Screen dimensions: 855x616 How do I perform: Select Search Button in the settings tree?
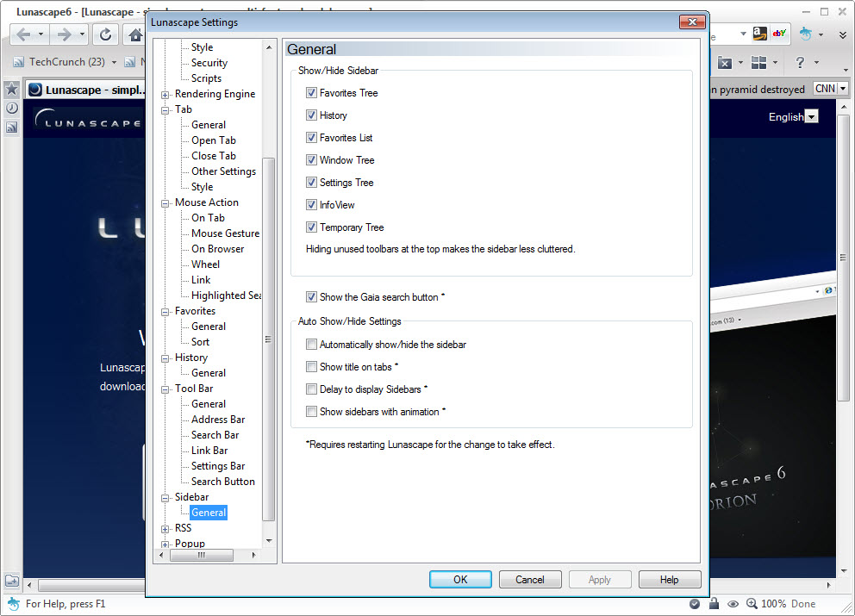(223, 482)
